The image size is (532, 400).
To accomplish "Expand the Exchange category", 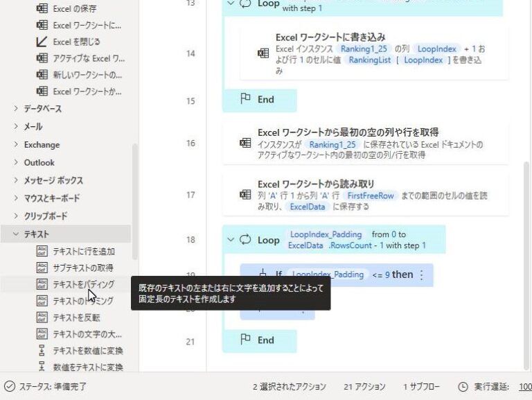I will click(x=16, y=144).
